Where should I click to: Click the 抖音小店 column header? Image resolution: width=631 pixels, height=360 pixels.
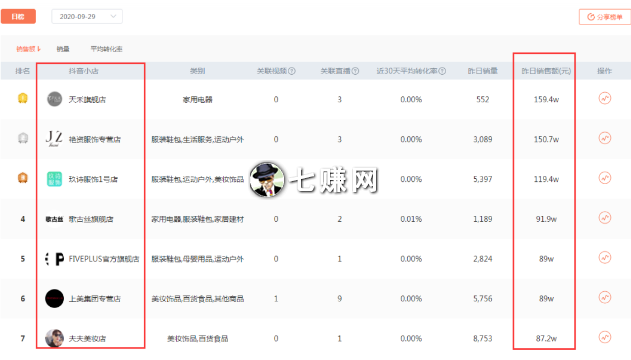click(x=83, y=71)
